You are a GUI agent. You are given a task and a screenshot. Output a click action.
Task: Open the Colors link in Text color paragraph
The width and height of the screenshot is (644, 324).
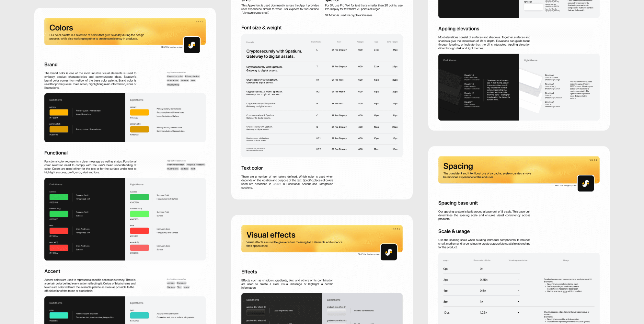(277, 184)
